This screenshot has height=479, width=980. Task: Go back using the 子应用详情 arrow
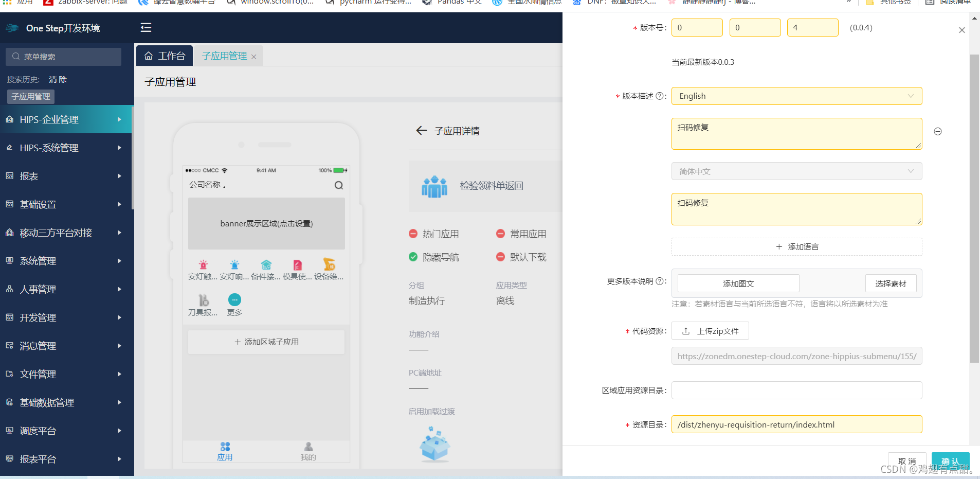422,131
